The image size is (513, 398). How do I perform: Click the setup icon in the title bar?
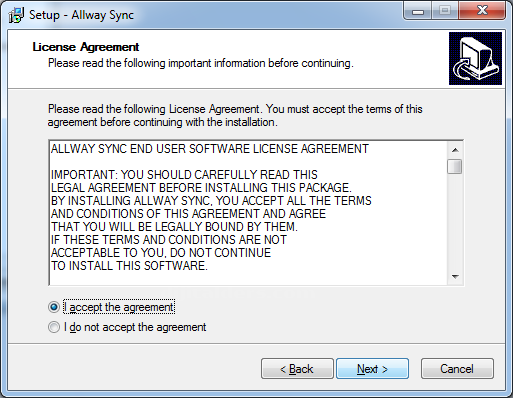coord(16,15)
